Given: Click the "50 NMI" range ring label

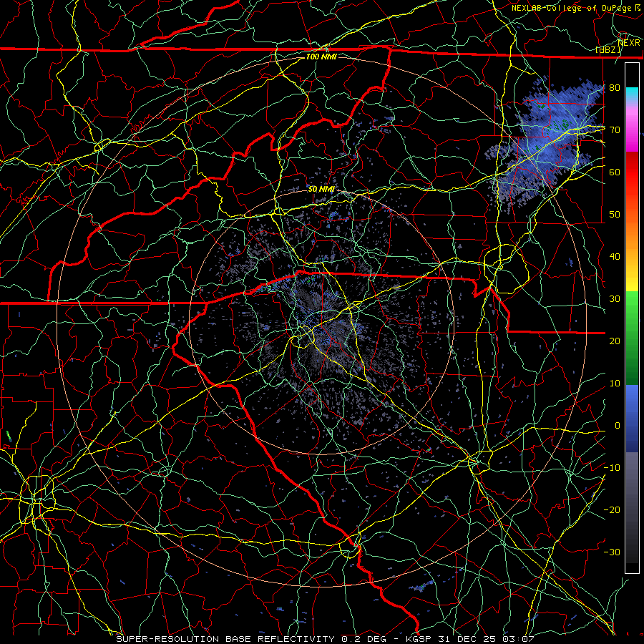Looking at the screenshot, I should pos(321,189).
